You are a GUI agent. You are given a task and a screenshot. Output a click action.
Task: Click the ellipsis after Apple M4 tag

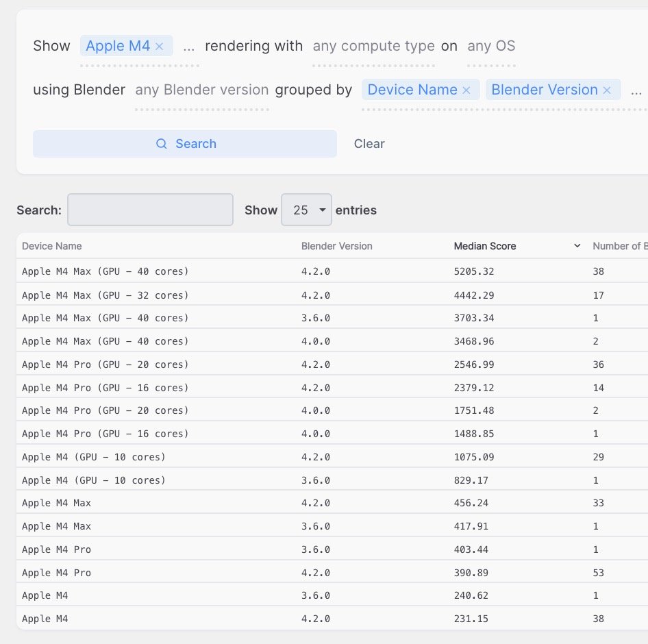(x=189, y=48)
